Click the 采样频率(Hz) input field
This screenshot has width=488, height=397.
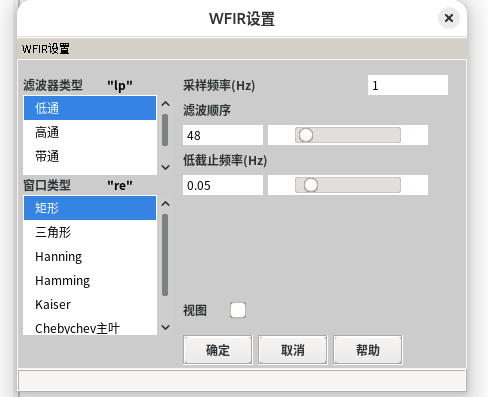[x=408, y=85]
